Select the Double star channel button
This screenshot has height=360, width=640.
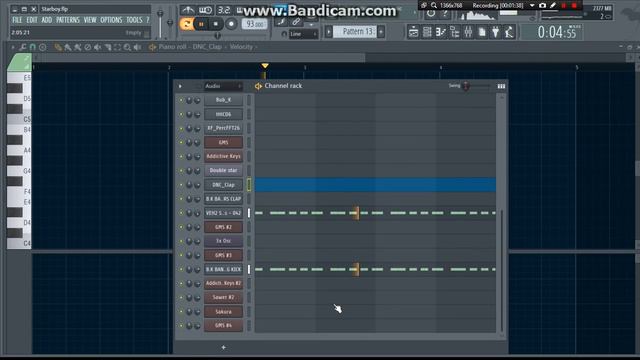click(223, 171)
